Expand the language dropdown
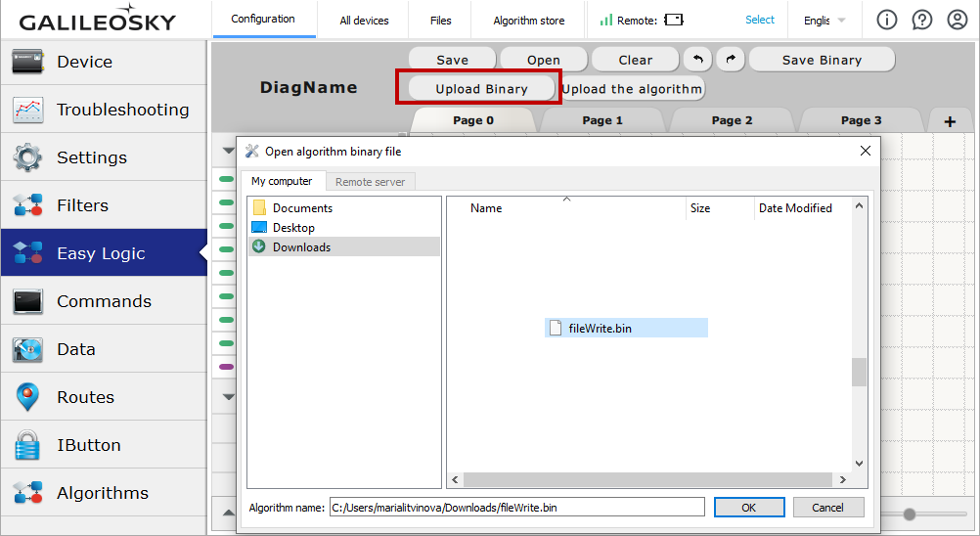The image size is (980, 536). pyautogui.click(x=824, y=20)
